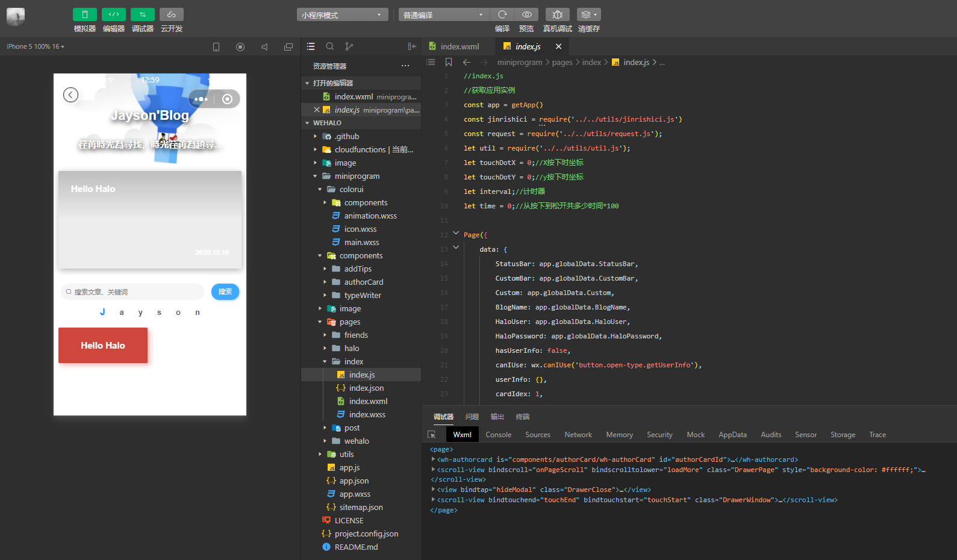The image size is (957, 560).
Task: Toggle the debugger panel button
Action: (142, 14)
